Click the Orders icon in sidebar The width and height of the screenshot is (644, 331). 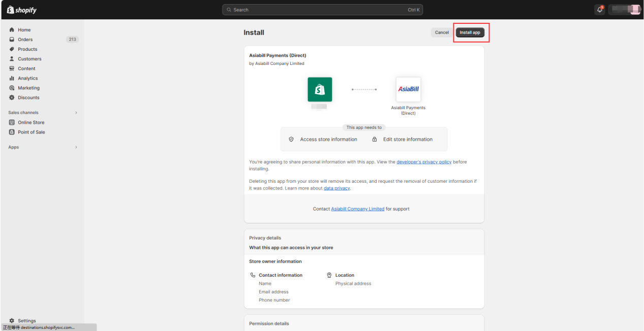(x=12, y=40)
